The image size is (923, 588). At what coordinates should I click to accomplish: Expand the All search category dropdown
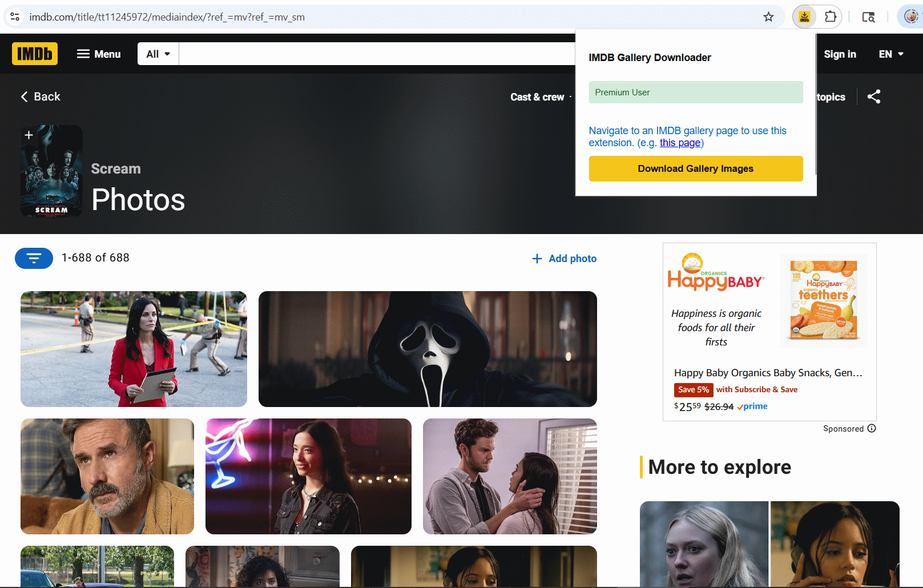tap(158, 54)
